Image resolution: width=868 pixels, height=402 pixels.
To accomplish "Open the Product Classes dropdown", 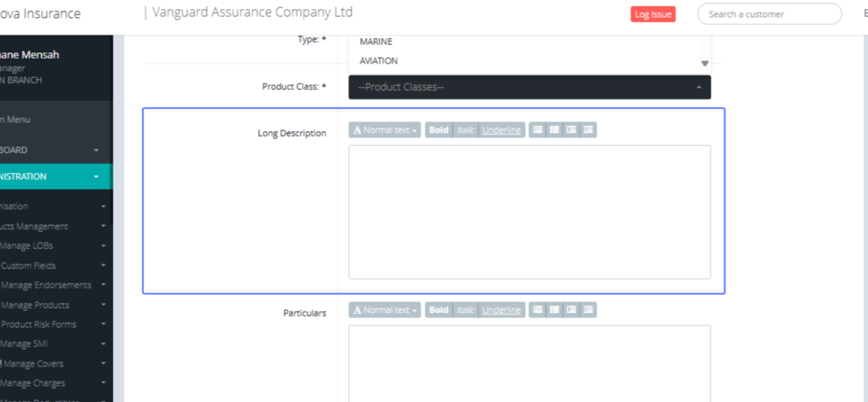I will coord(529,87).
